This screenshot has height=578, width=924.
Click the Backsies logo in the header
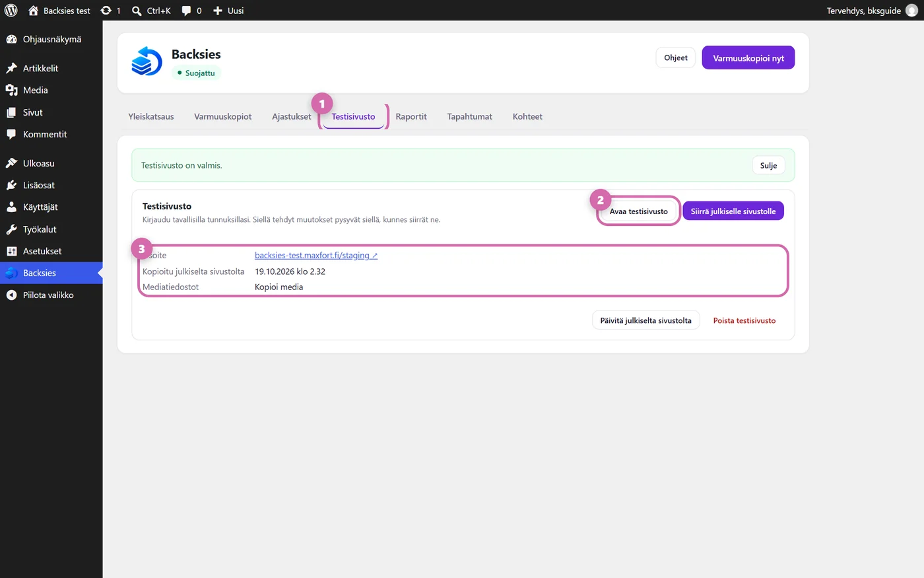click(x=147, y=61)
